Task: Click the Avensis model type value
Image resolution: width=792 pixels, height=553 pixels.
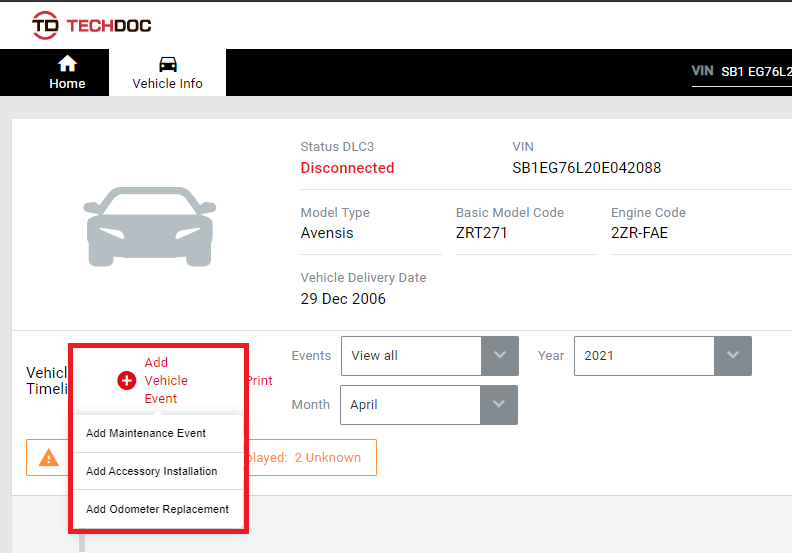Action: point(327,233)
